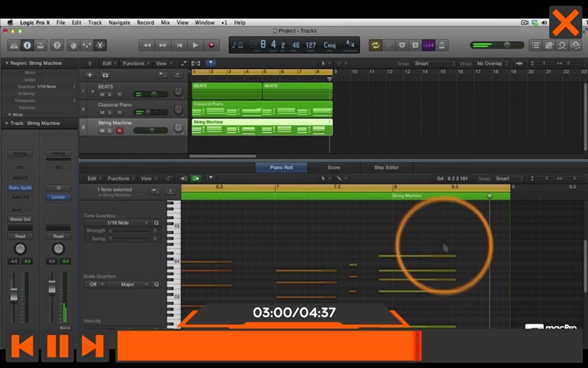Open the Scale Quantize Major dropdown

(129, 284)
